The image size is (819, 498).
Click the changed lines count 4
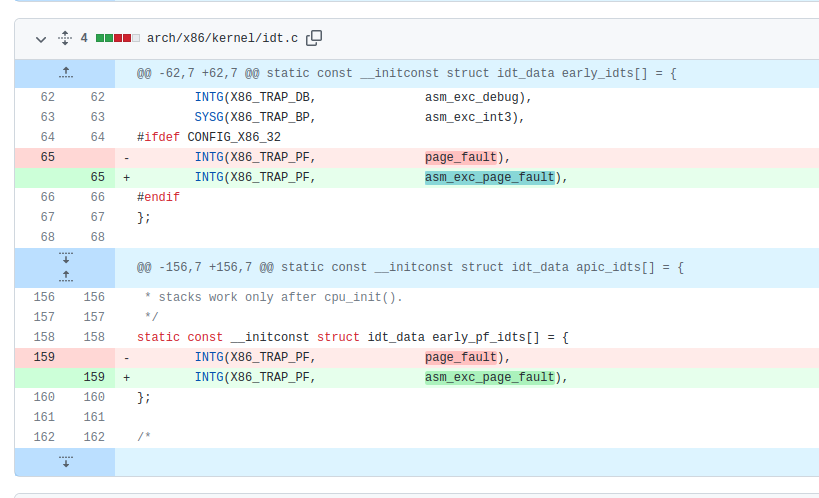[84, 39]
